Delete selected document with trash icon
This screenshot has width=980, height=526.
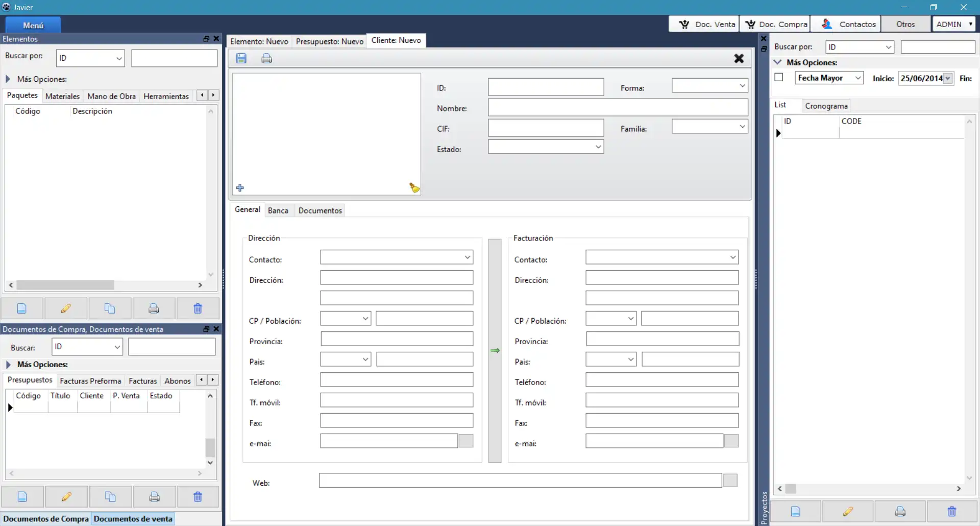click(198, 496)
